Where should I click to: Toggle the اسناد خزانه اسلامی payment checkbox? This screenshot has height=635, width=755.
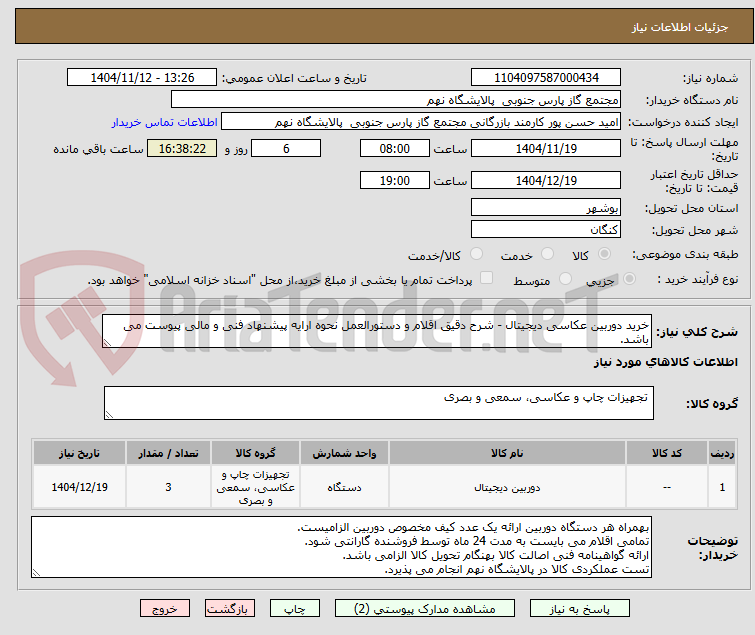click(487, 278)
